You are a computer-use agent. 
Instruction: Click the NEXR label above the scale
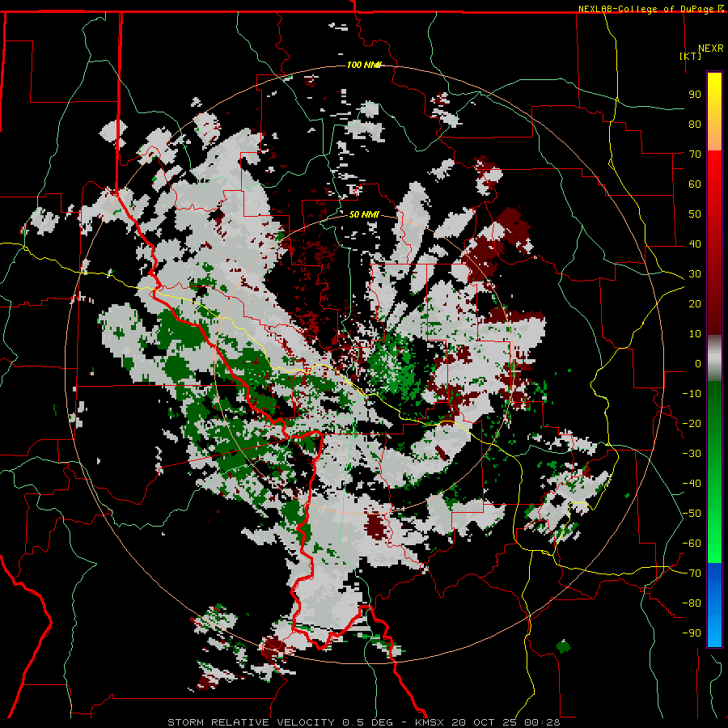(711, 49)
